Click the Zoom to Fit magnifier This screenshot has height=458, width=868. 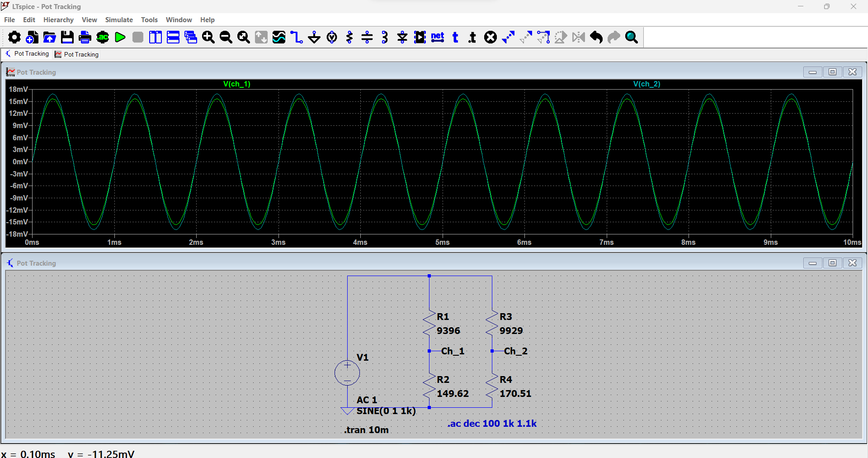(x=244, y=37)
